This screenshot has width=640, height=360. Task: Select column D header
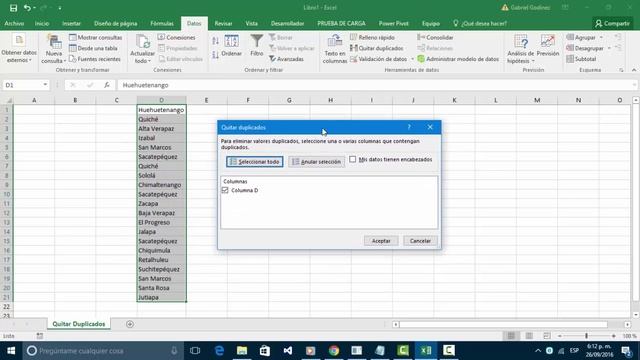[x=161, y=100]
